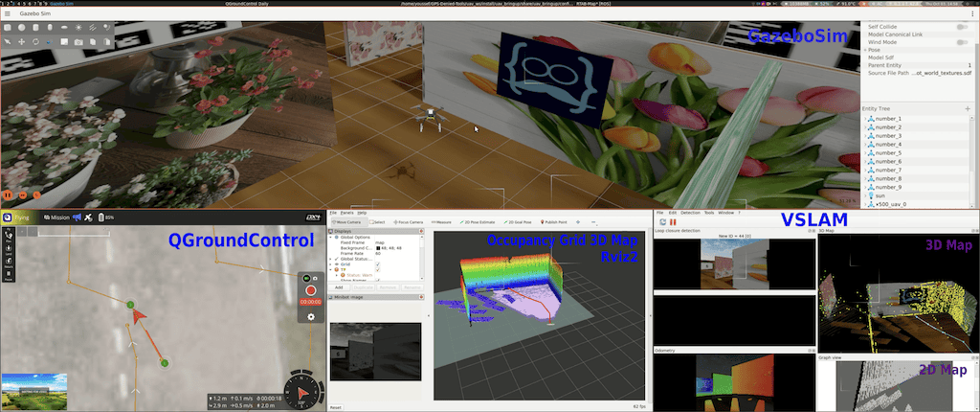The height and width of the screenshot is (412, 980).
Task: Switch QGroundControl camera to video mode
Action: click(x=307, y=278)
